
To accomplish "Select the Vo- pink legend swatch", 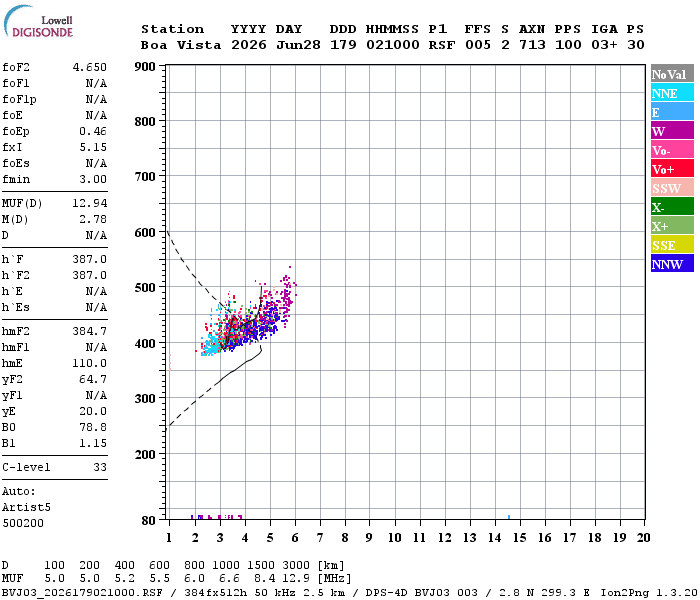I will pos(672,150).
